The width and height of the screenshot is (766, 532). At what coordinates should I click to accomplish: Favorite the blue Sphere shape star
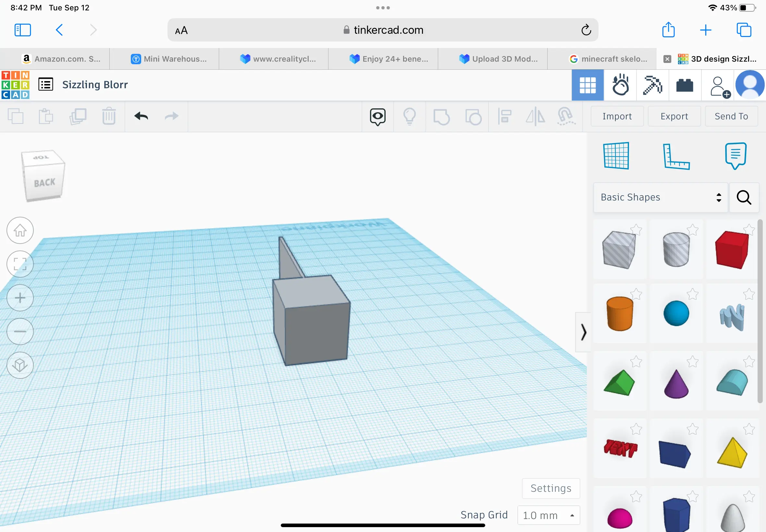click(x=692, y=294)
